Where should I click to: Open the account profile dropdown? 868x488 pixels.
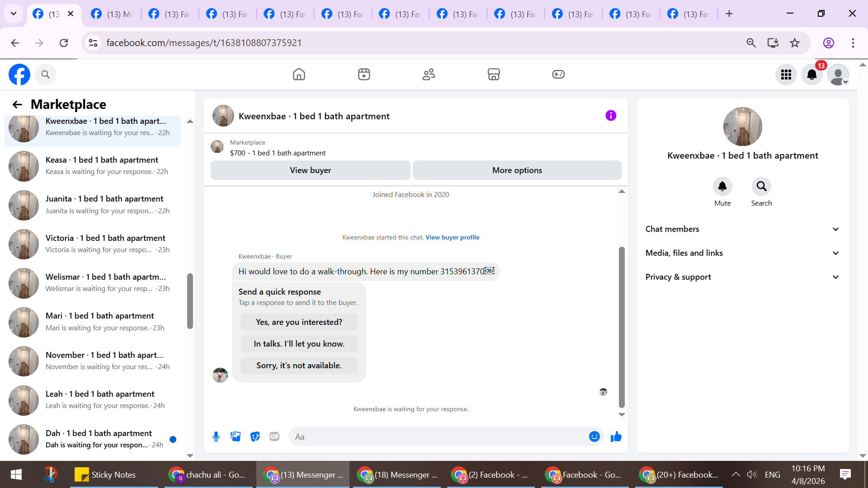point(838,75)
